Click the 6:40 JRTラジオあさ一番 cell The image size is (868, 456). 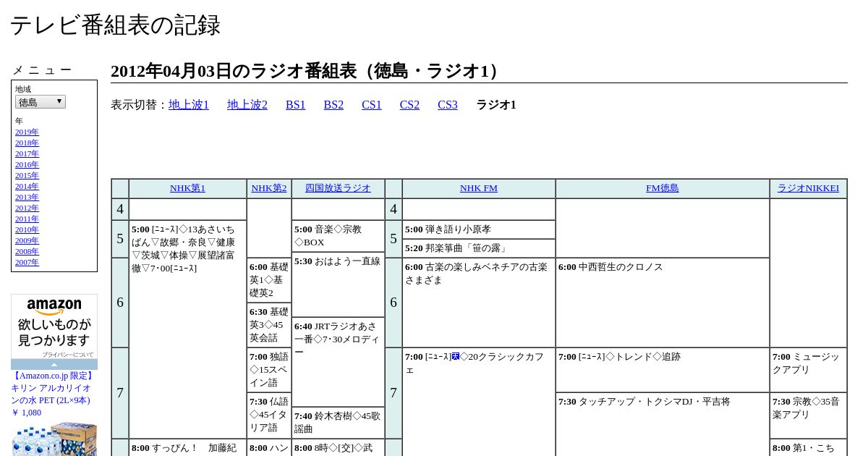click(338, 362)
